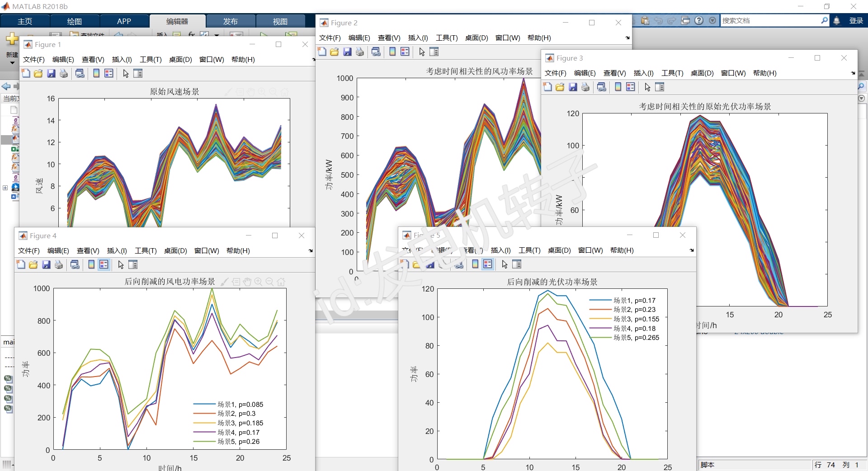The height and width of the screenshot is (471, 868).
Task: Print figure icon in Figure 1 toolbar
Action: point(64,73)
